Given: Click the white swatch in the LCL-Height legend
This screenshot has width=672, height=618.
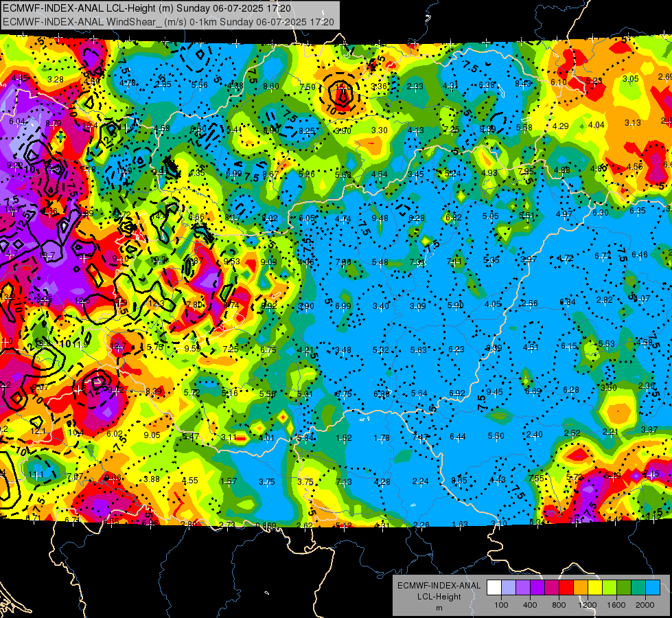Looking at the screenshot, I should coord(494,588).
